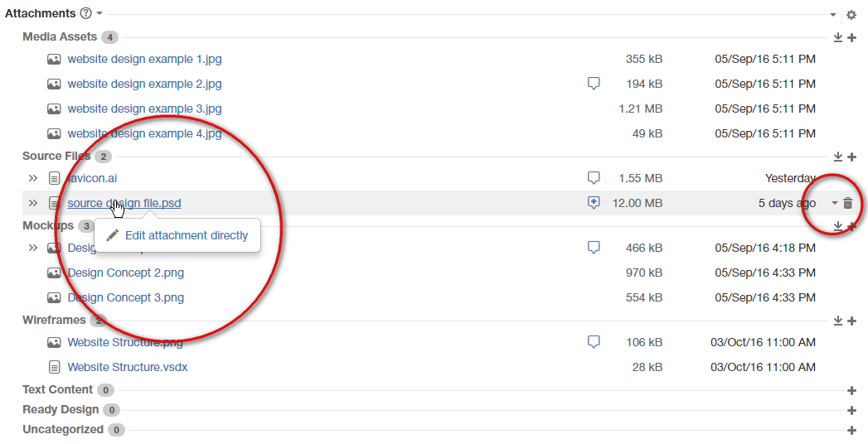Image resolution: width=868 pixels, height=444 pixels.
Task: Add comment to source design file.psd
Action: click(594, 203)
